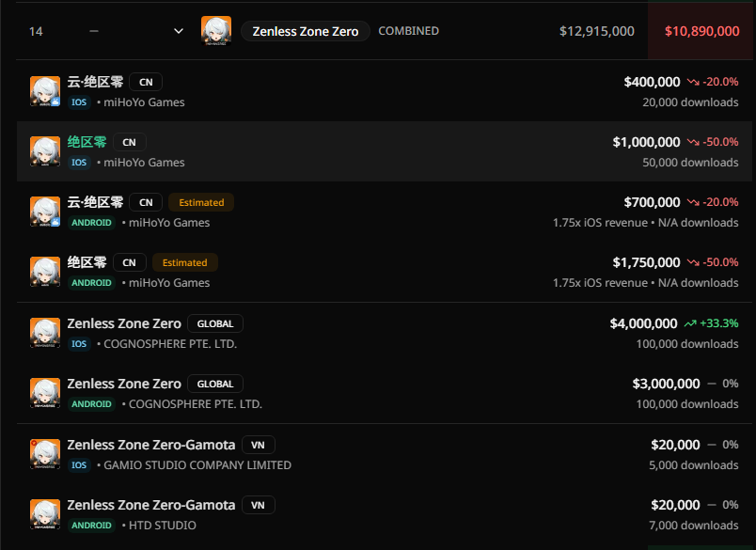Select 5,000 downloads text
Image resolution: width=756 pixels, height=550 pixels.
point(693,465)
